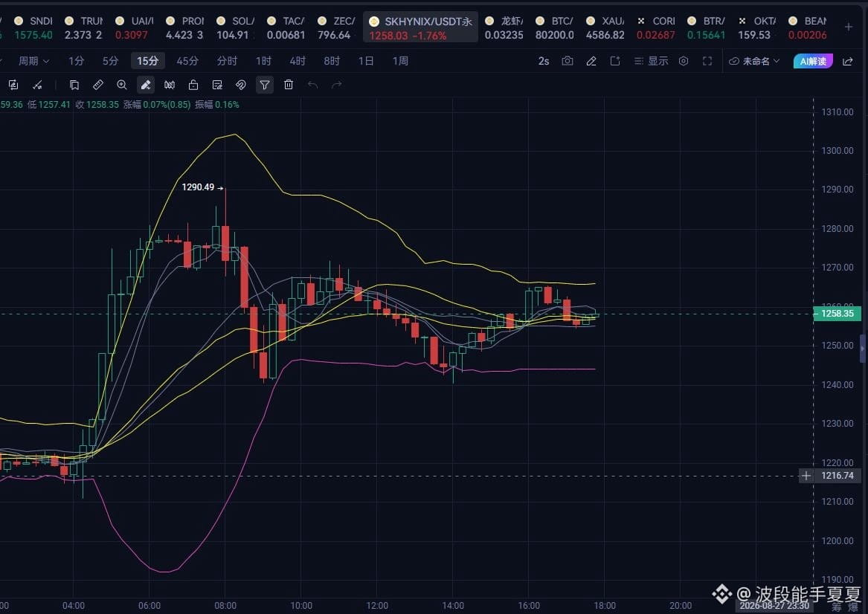Click the 1300.00 price axis label
Viewport: 868px width, 614px height.
coord(837,150)
